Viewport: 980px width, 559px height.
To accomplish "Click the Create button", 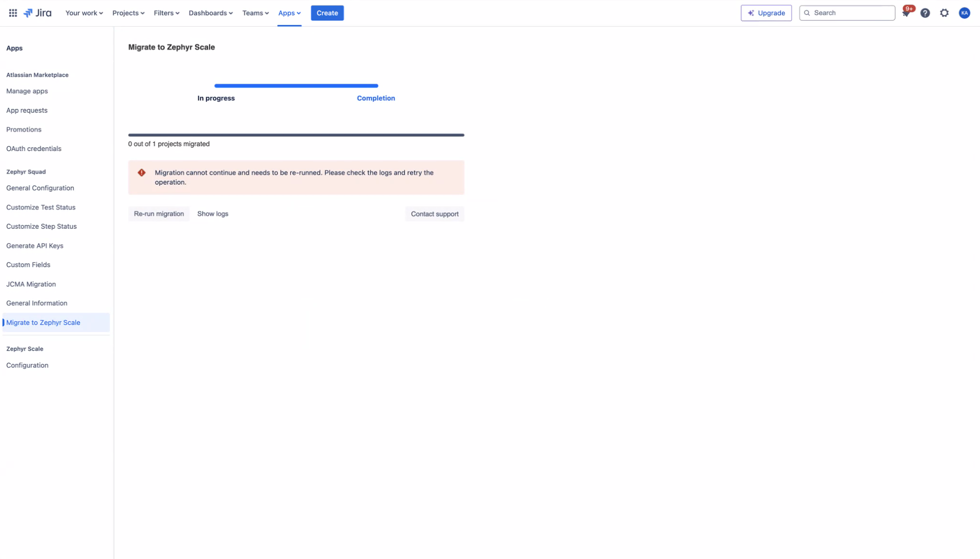I will coord(327,13).
